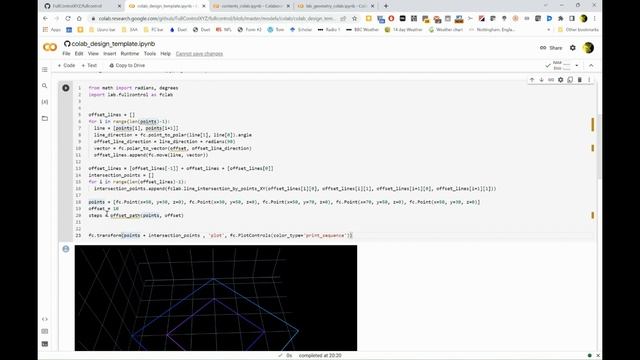Viewport: 640px width, 360px height.
Task: Open the command palette sidebar icon
Action: click(45, 331)
